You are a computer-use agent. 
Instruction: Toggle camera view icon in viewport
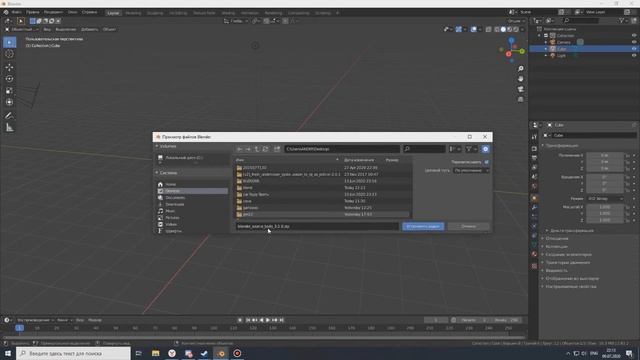point(520,89)
